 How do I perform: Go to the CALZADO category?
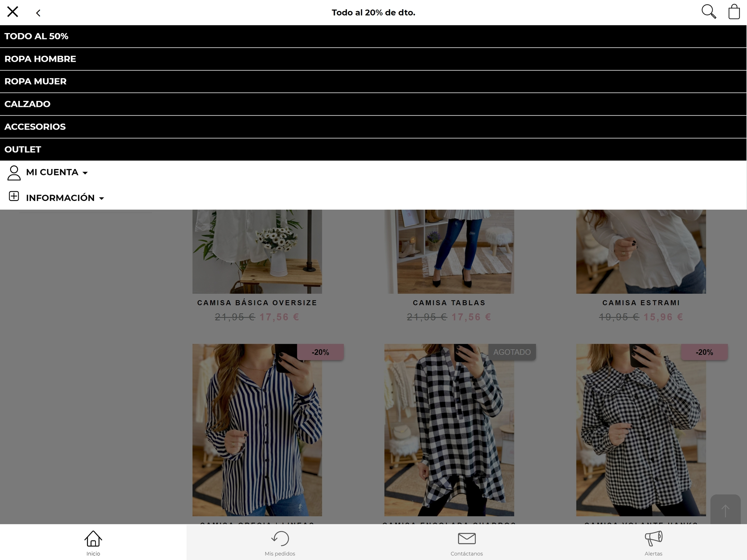27,104
